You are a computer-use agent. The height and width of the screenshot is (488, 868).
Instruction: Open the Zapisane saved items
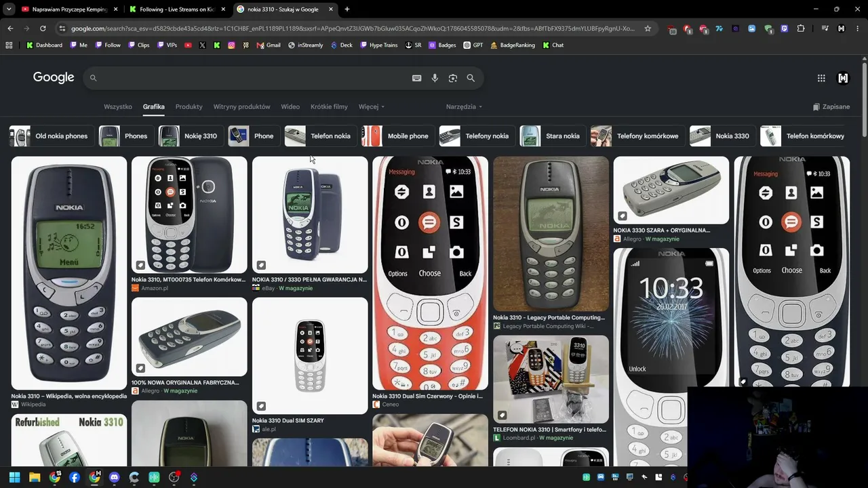pos(831,106)
